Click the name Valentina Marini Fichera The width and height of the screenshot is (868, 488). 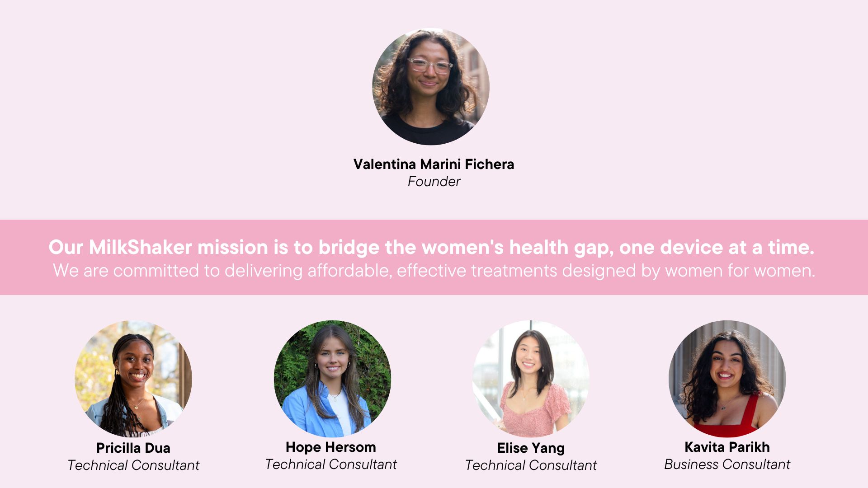(x=434, y=164)
